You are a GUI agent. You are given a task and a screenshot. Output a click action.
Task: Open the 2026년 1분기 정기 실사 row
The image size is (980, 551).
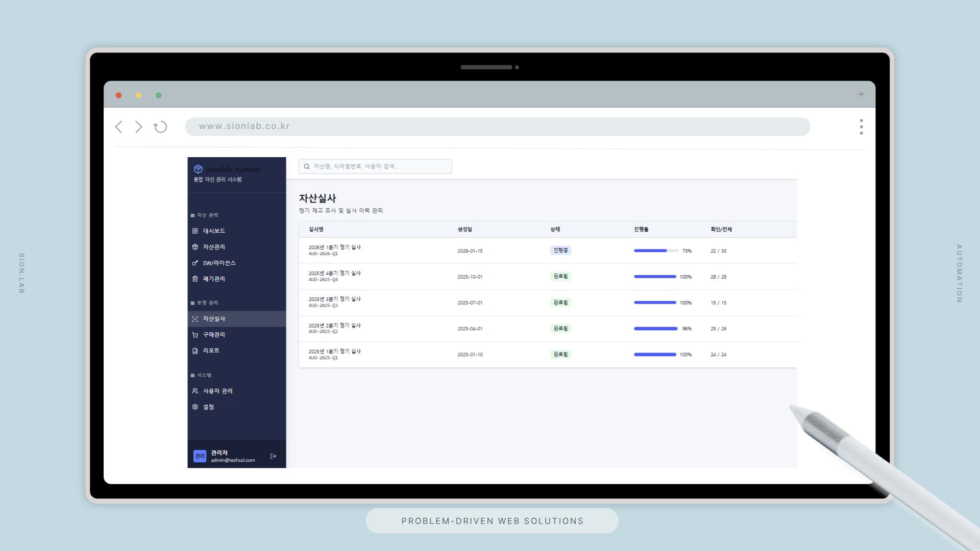[x=334, y=247]
